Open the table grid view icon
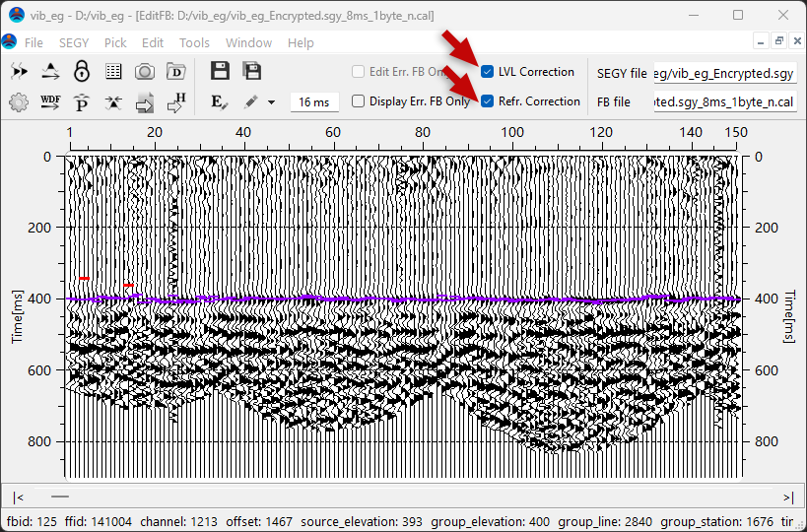Viewport: 807px width, 532px height. (x=113, y=71)
